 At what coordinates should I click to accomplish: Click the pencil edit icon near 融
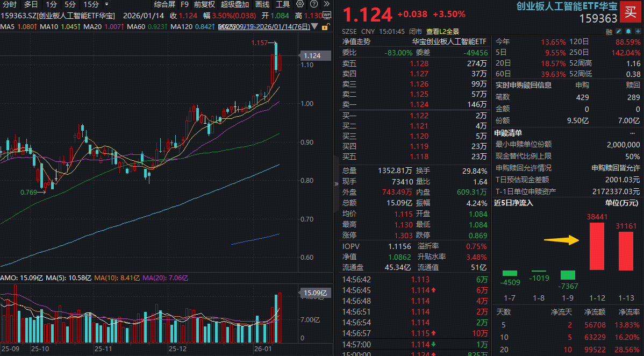click(618, 32)
